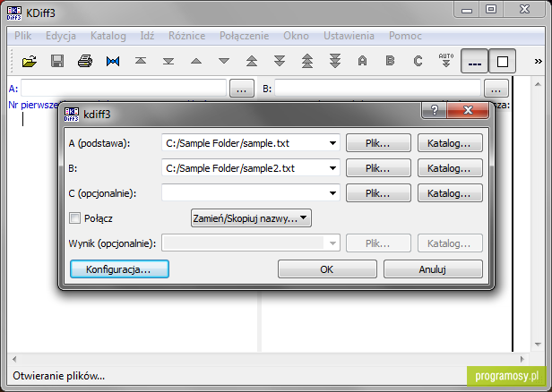Open the C (opcjonalnie) dropdown arrow
The height and width of the screenshot is (392, 552).
coord(332,193)
